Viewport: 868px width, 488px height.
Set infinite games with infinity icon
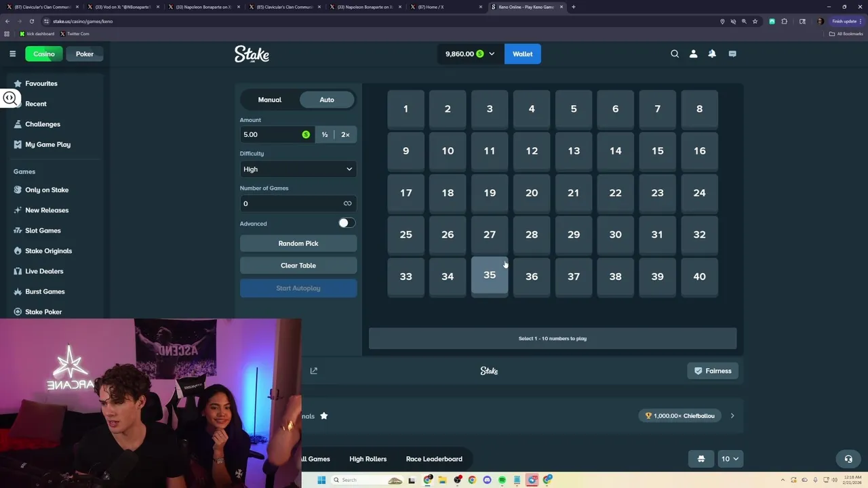pyautogui.click(x=347, y=203)
